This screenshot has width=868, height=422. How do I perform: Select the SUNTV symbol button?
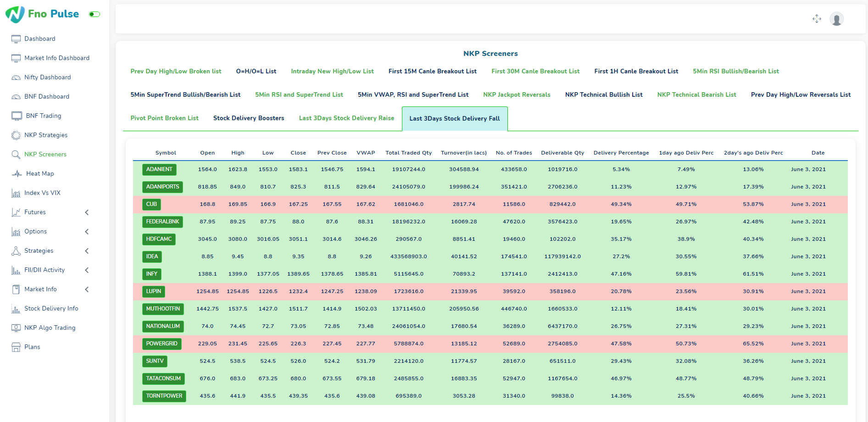click(x=155, y=361)
